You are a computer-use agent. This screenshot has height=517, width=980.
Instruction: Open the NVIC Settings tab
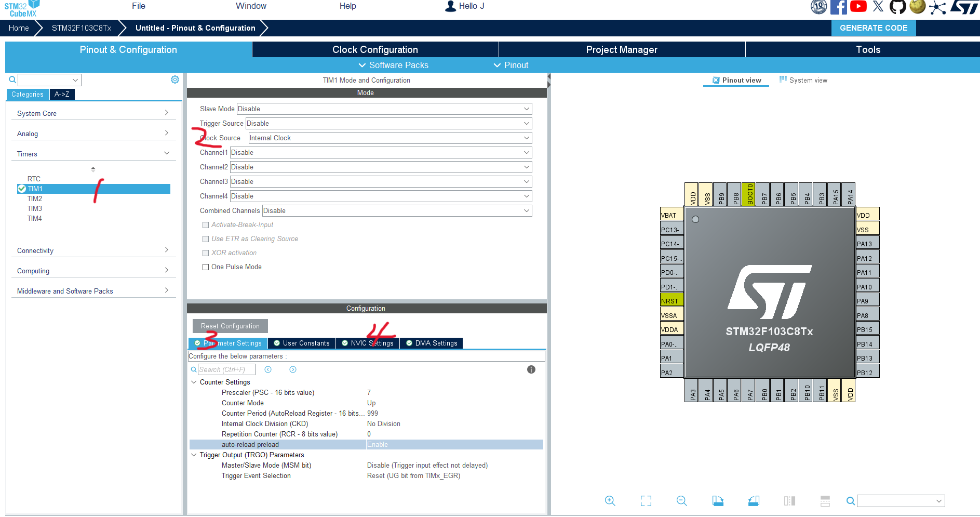pyautogui.click(x=368, y=343)
